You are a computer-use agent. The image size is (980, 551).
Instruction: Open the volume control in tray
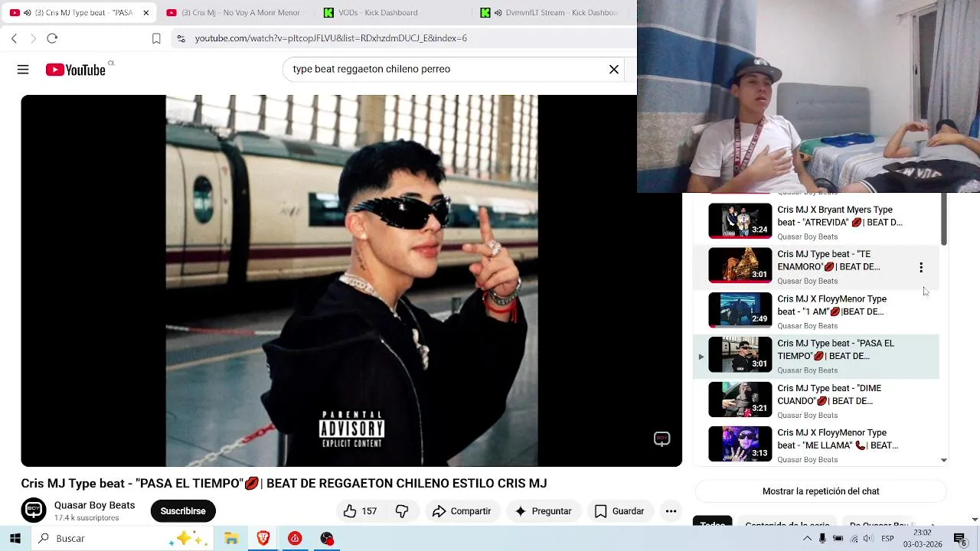pos(869,539)
